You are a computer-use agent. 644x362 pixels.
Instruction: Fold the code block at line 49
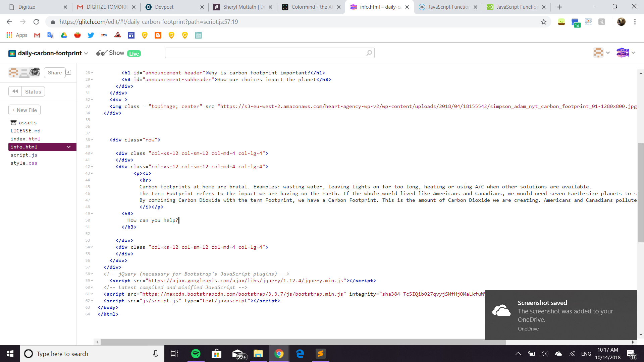(x=92, y=214)
